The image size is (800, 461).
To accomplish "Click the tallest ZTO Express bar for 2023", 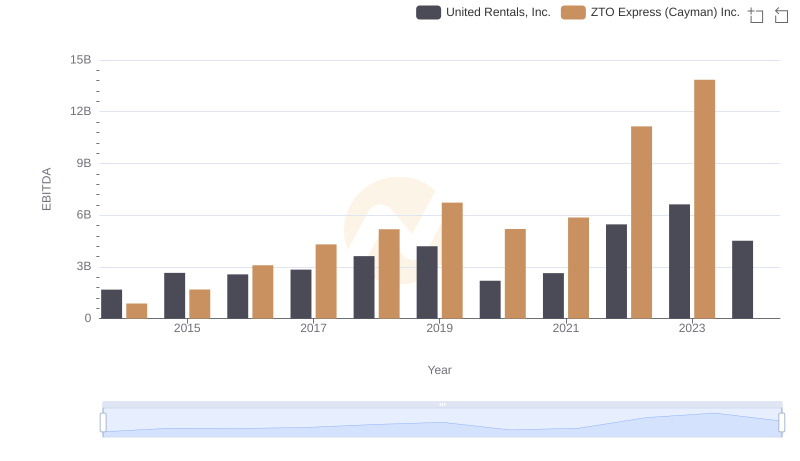I will tap(704, 199).
